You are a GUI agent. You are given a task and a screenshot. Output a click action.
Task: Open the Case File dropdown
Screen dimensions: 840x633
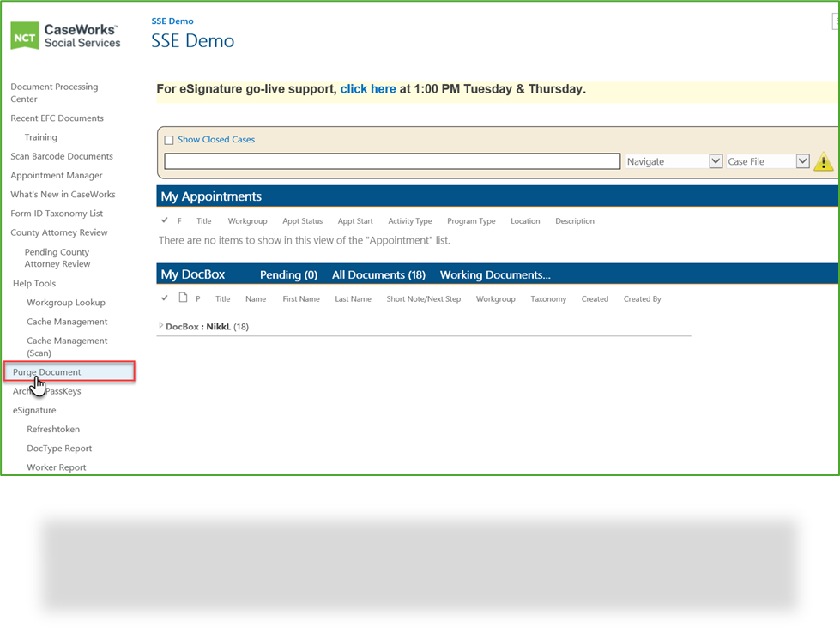(768, 161)
